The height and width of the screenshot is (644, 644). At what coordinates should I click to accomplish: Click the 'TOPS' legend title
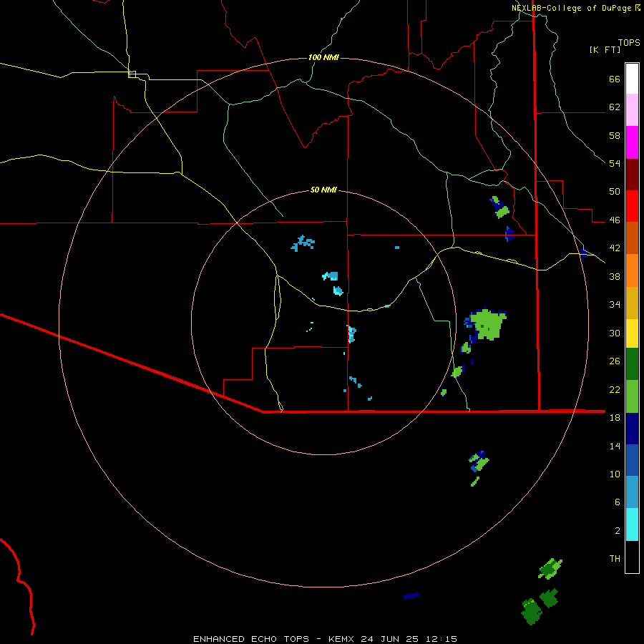(x=629, y=42)
